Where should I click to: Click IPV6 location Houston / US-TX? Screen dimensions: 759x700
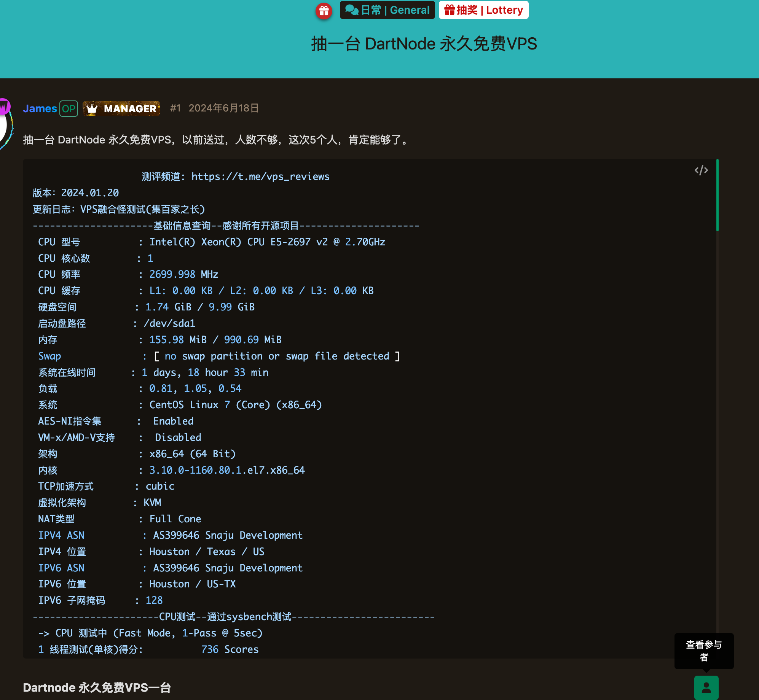(193, 584)
